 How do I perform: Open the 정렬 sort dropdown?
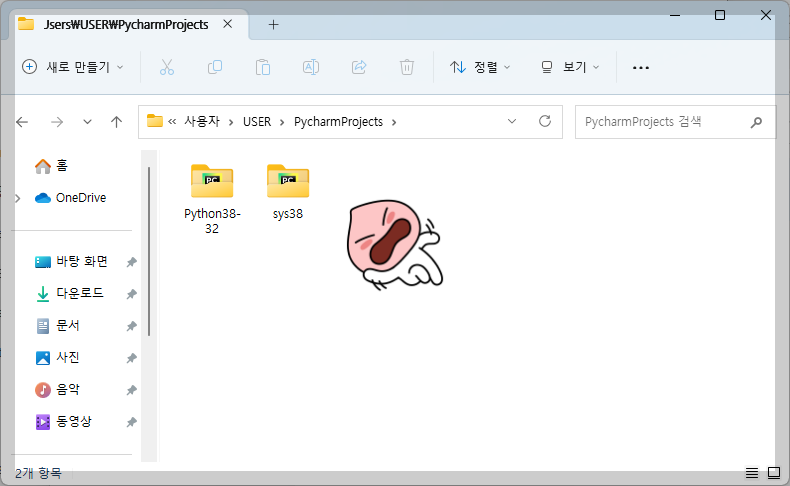point(480,67)
